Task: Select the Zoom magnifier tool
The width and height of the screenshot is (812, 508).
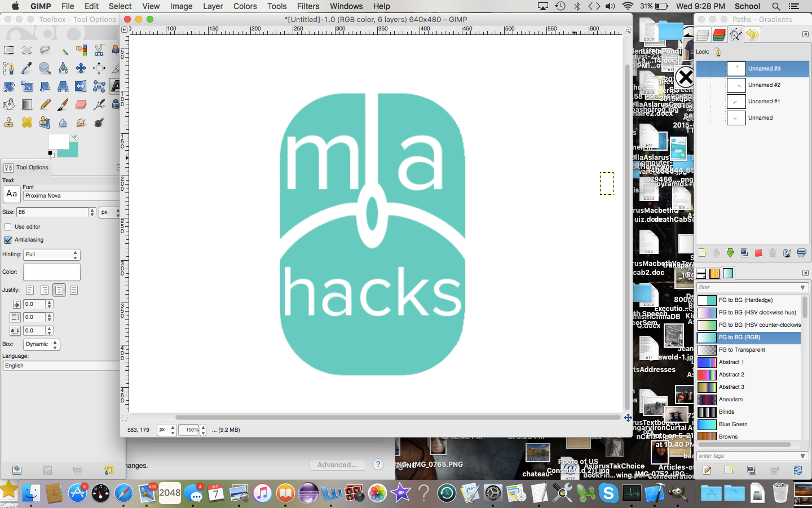Action: [x=45, y=68]
